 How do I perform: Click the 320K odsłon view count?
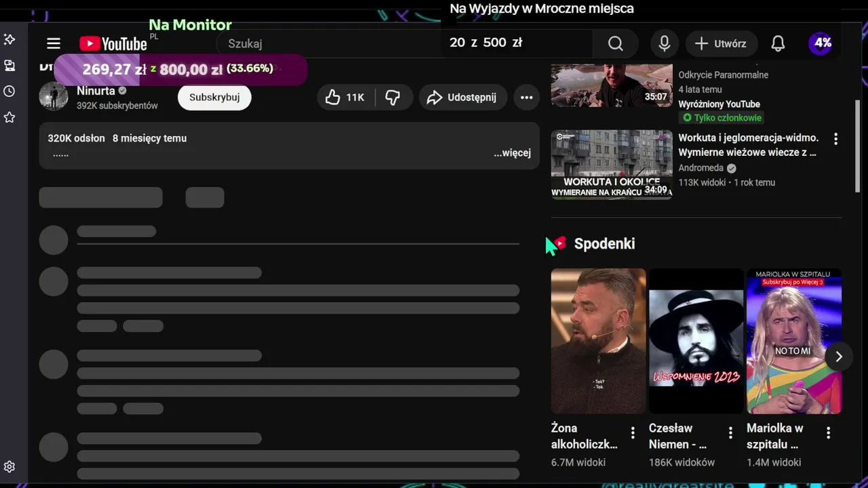tap(76, 138)
